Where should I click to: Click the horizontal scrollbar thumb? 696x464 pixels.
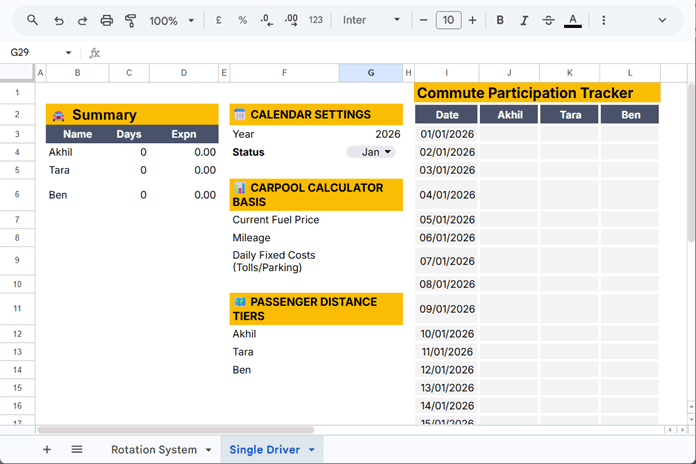pyautogui.click(x=176, y=430)
